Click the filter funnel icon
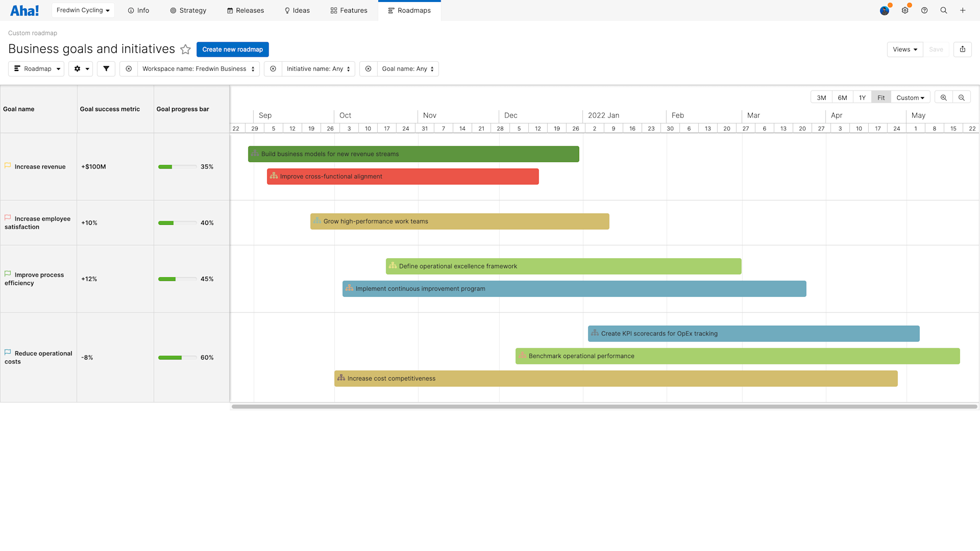 pyautogui.click(x=106, y=69)
